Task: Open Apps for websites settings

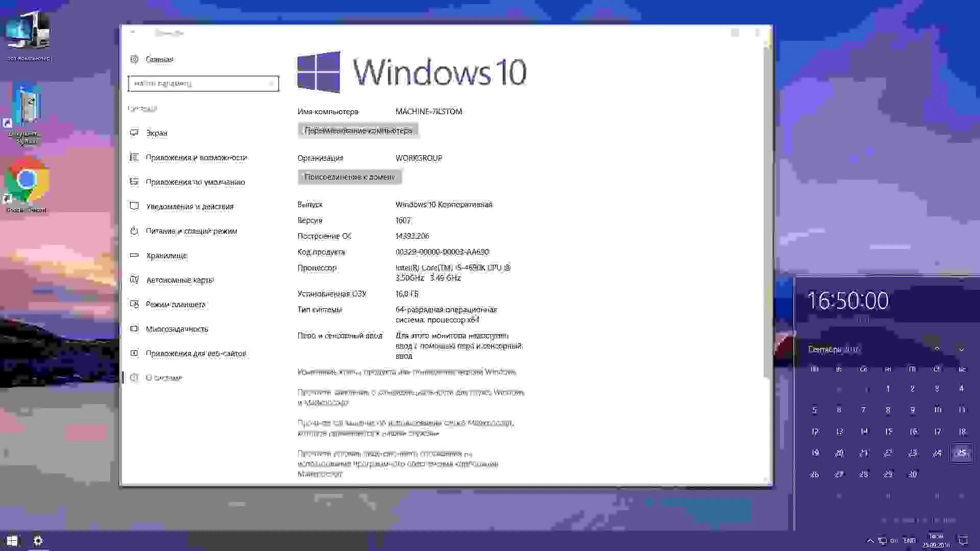Action: [x=196, y=353]
